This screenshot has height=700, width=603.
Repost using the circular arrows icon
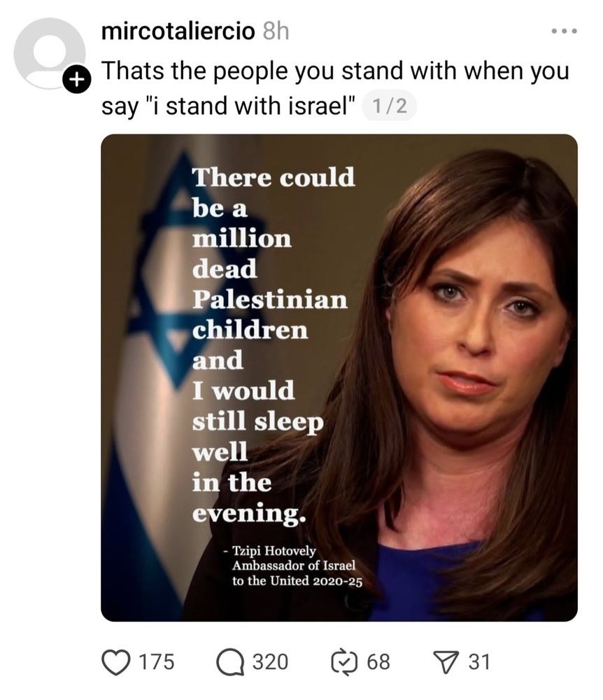click(x=344, y=662)
